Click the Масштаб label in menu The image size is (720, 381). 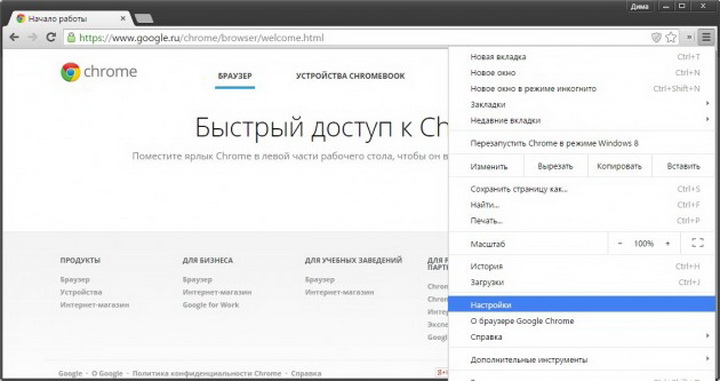(488, 244)
